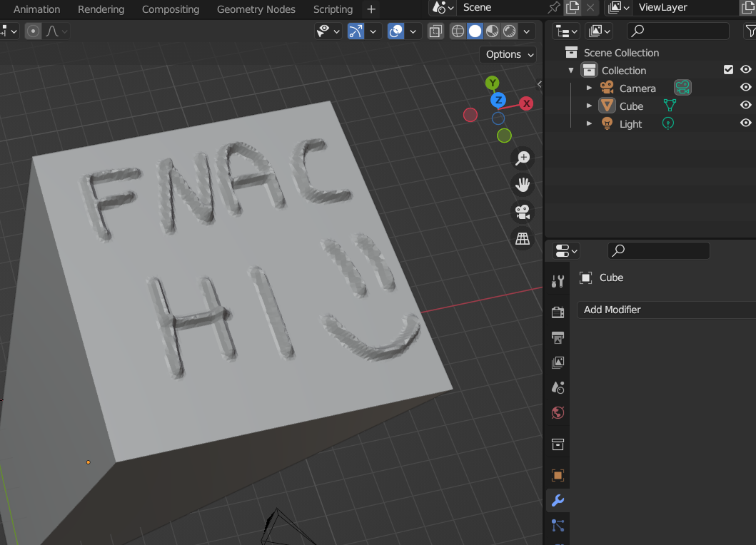Hide the Light object in viewport

pos(746,123)
